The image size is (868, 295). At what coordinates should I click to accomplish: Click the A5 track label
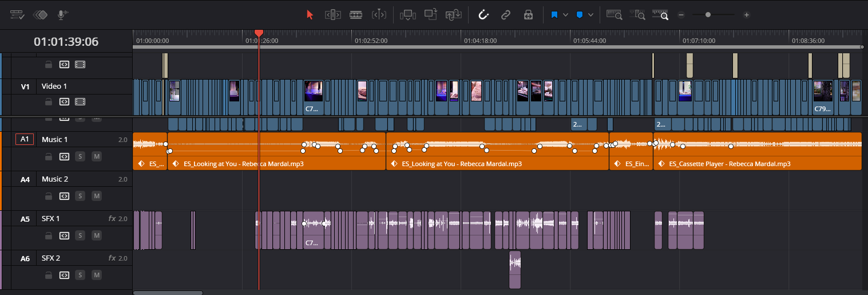25,219
